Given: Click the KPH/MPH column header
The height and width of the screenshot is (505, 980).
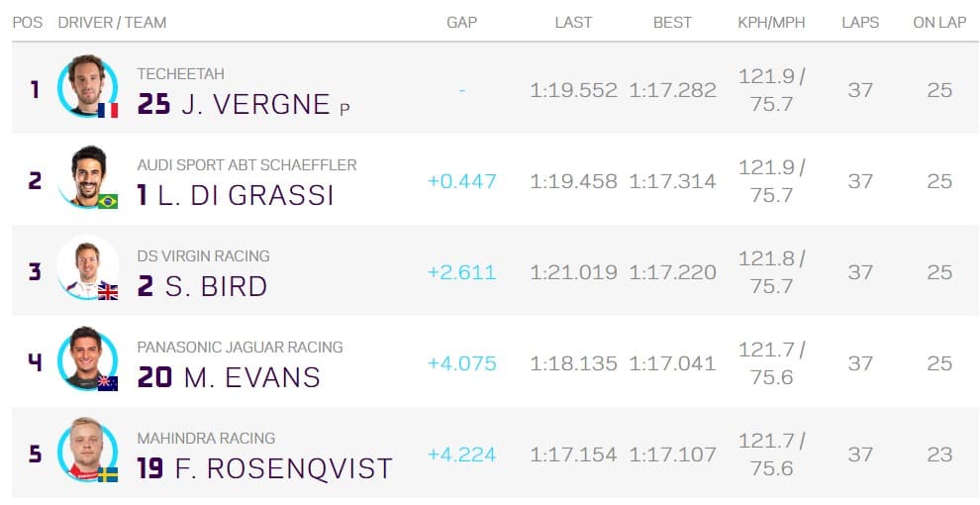Looking at the screenshot, I should pos(771,22).
